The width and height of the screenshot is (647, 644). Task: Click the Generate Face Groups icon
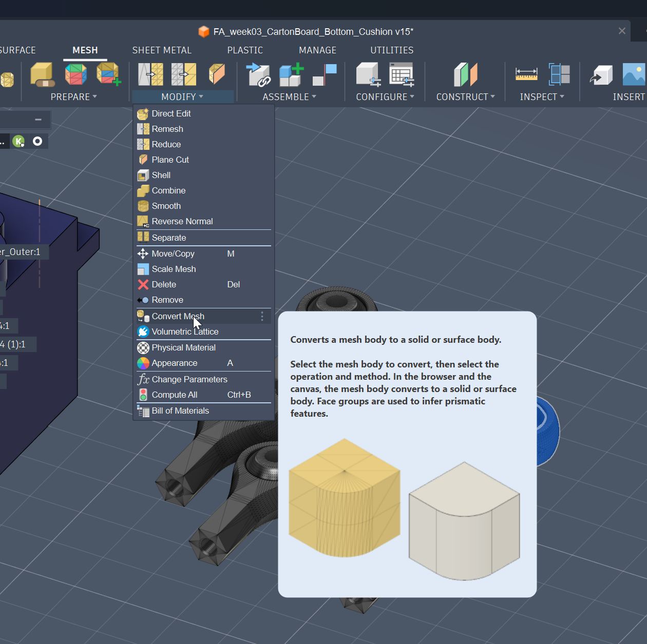point(75,74)
